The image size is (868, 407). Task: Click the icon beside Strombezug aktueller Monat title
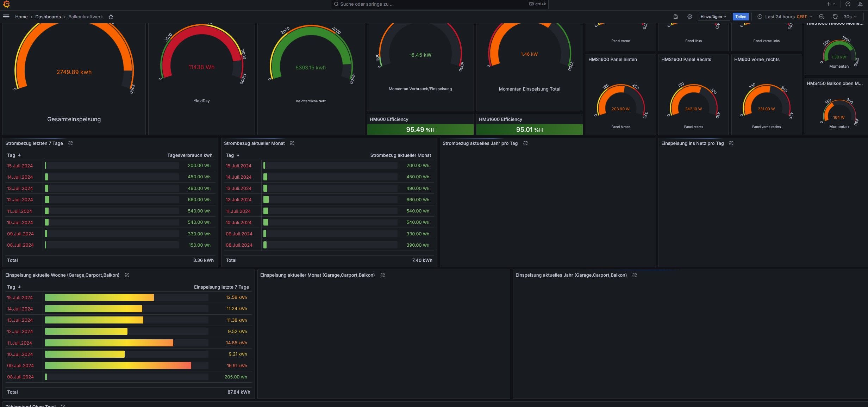(x=292, y=143)
